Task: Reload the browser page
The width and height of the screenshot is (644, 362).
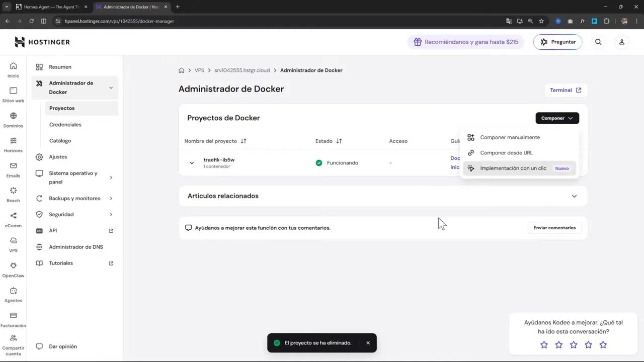Action: click(x=31, y=21)
